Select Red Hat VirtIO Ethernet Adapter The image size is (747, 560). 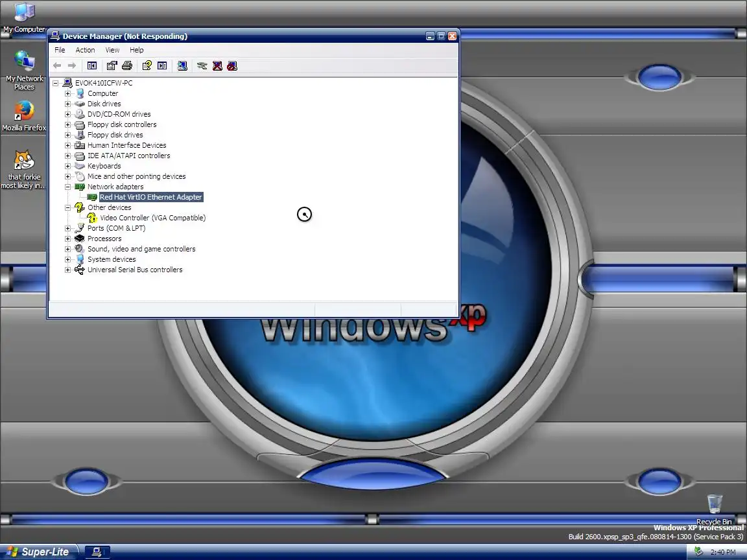click(x=151, y=197)
